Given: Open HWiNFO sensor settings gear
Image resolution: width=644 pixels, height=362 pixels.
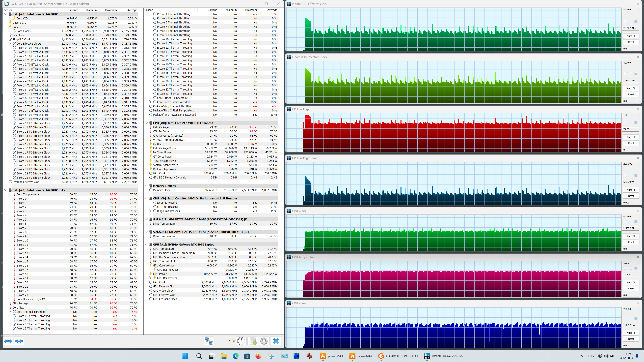Looking at the screenshot, I should [x=264, y=341].
